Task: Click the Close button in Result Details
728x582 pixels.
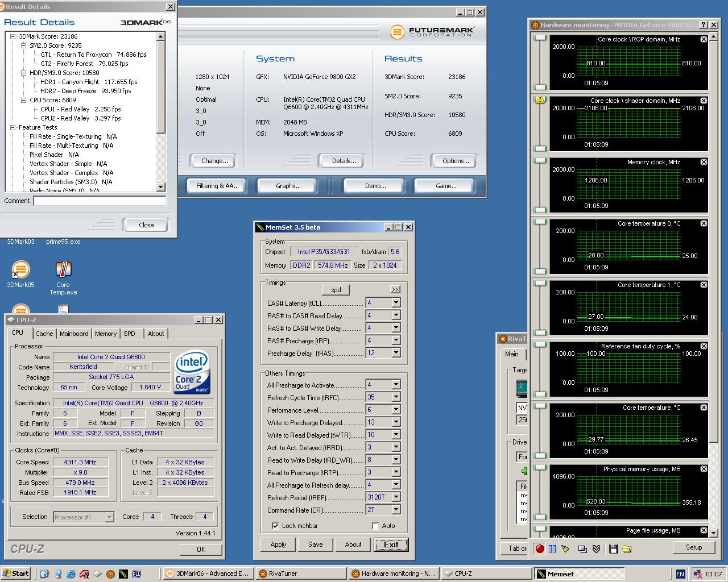Action: [x=146, y=225]
